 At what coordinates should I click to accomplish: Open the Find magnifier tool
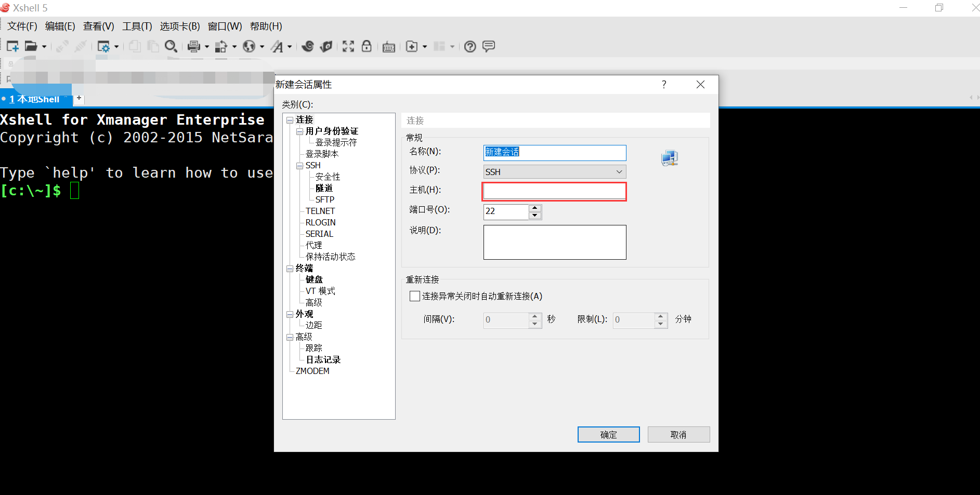171,47
